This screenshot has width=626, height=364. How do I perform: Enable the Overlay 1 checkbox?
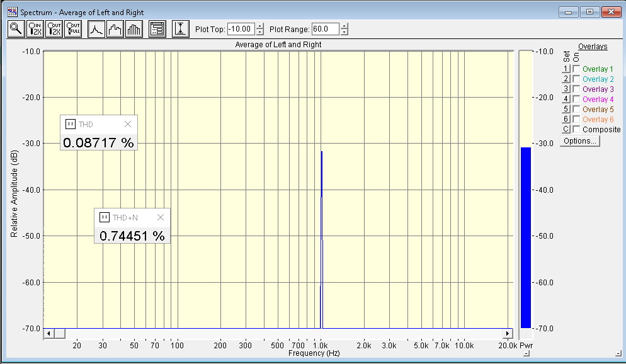point(576,69)
